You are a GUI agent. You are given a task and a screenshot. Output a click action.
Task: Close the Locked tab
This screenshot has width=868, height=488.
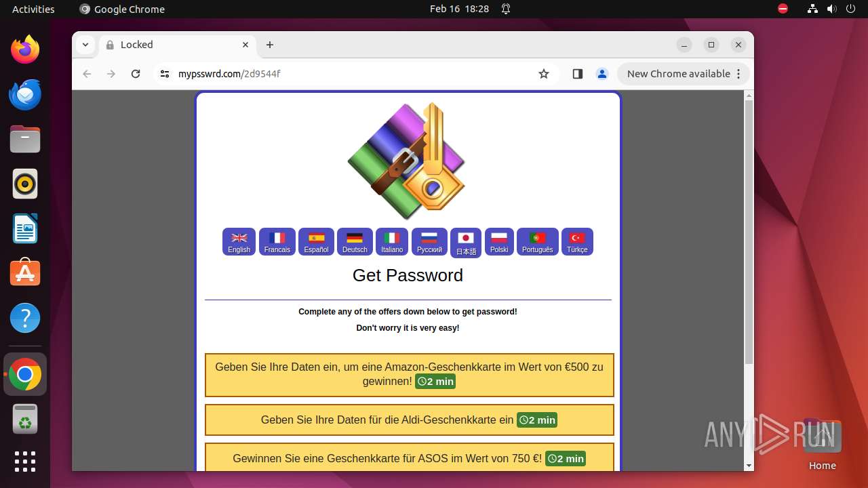(246, 45)
